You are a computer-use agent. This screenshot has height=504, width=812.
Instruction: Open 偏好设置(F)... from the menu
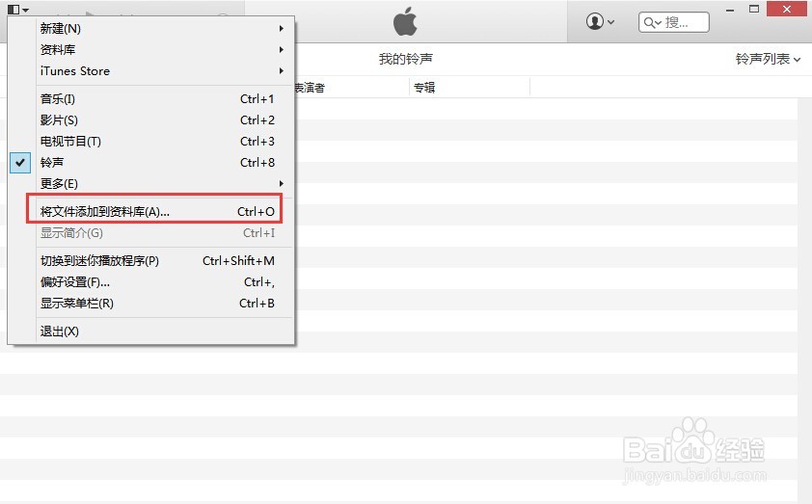164,282
